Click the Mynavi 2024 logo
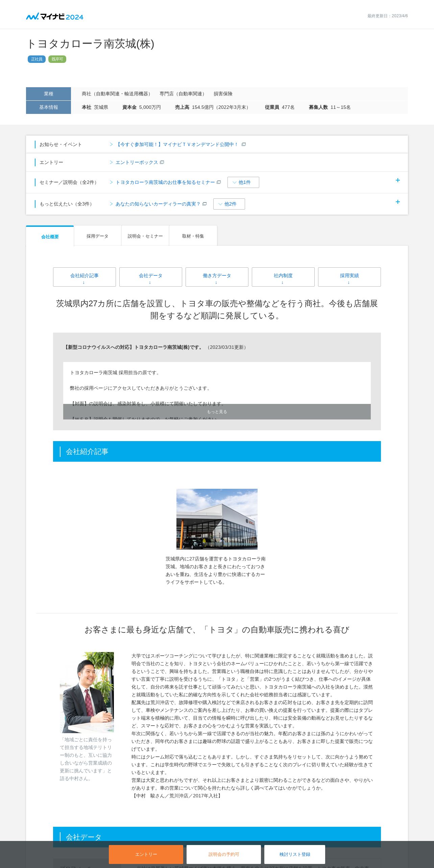 (x=55, y=16)
